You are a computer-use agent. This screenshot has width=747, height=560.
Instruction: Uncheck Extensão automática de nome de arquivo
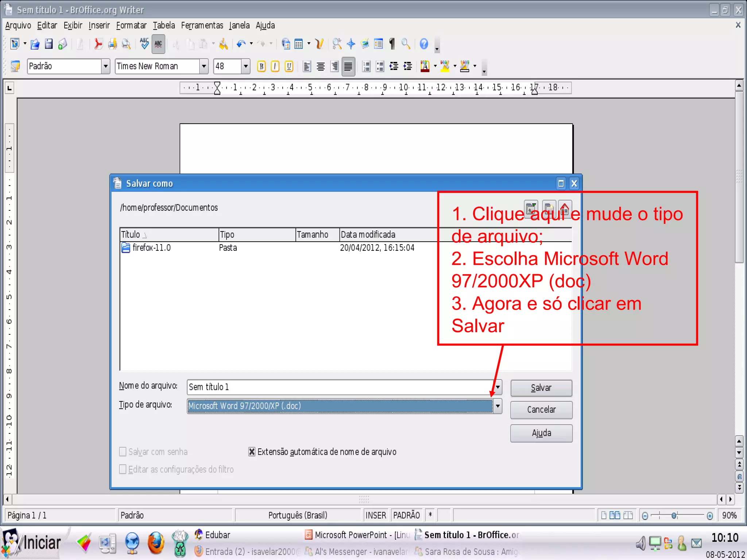click(252, 452)
